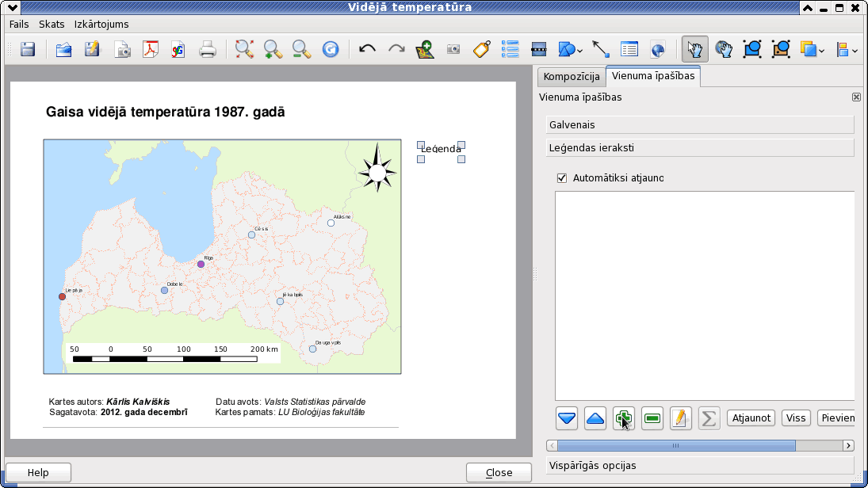Screen dimensions: 868x488
Task: Undo the last change
Action: (367, 49)
